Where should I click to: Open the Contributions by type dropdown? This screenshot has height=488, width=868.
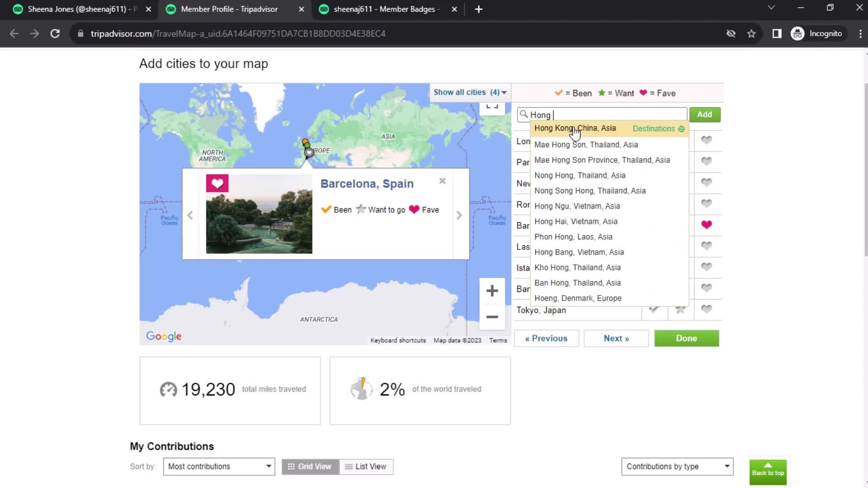point(677,466)
